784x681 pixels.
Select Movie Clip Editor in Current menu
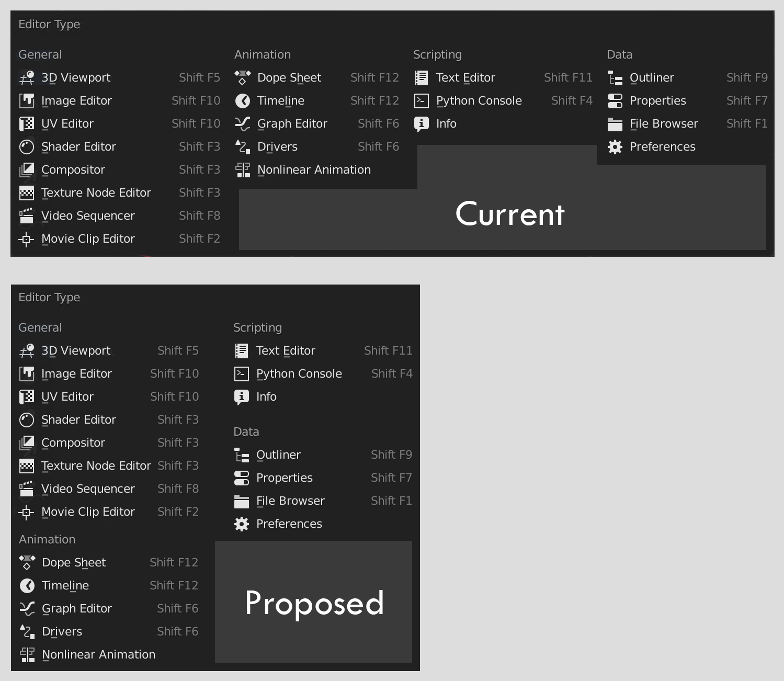119,239
